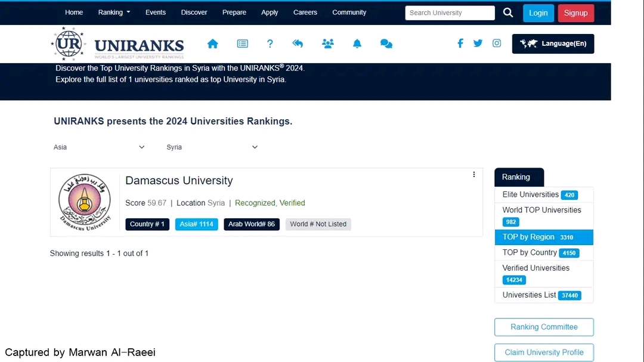Open the chat bubbles icon
The height and width of the screenshot is (362, 644).
[386, 44]
